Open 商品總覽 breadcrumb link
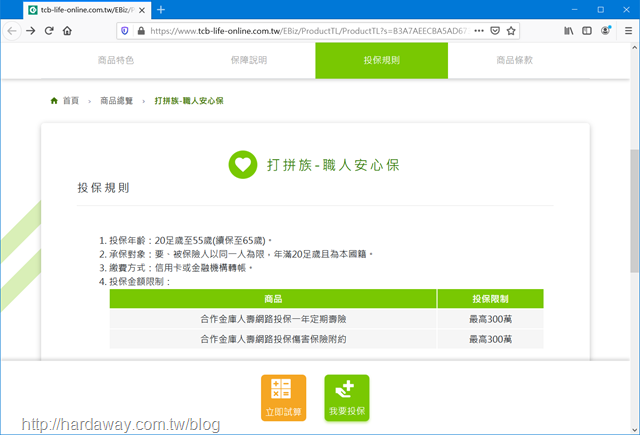 click(x=117, y=100)
